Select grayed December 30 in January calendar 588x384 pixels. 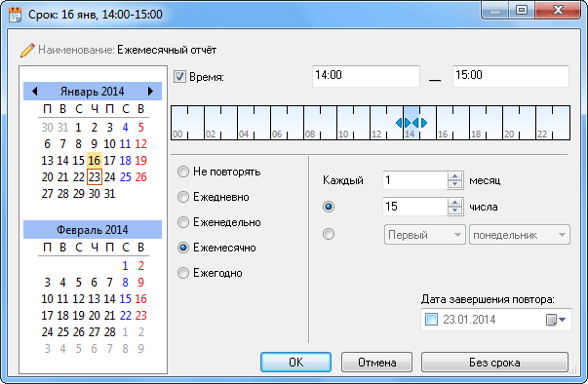tap(47, 128)
